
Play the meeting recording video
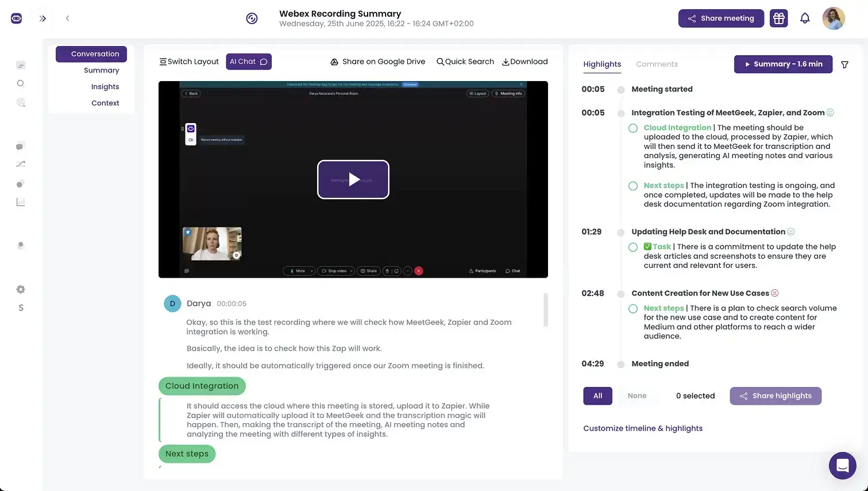[353, 179]
